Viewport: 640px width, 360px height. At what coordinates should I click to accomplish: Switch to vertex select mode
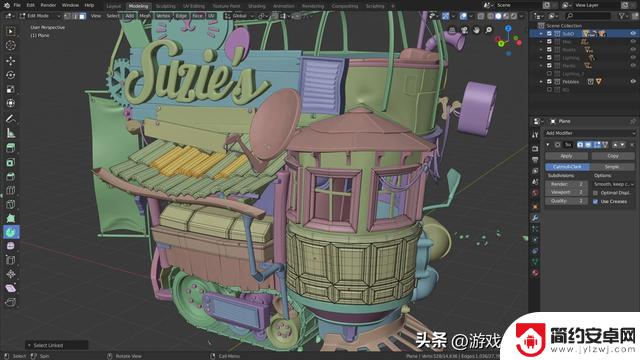pos(67,16)
